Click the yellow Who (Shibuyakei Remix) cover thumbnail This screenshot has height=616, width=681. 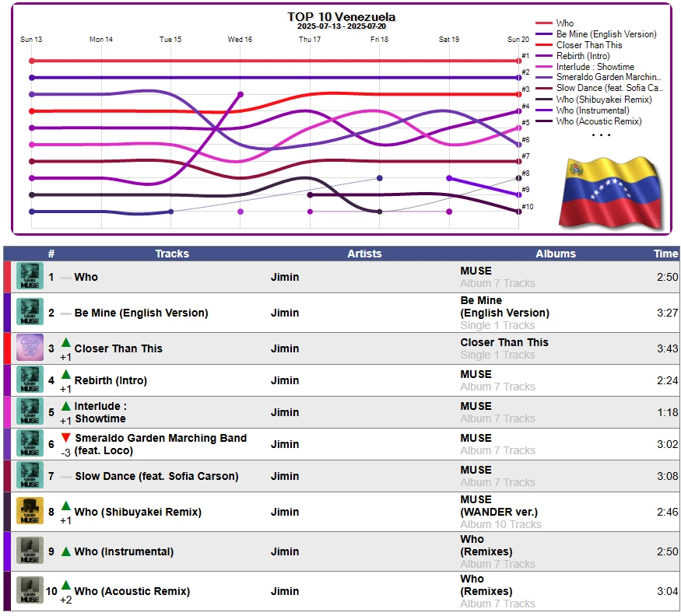[x=30, y=511]
